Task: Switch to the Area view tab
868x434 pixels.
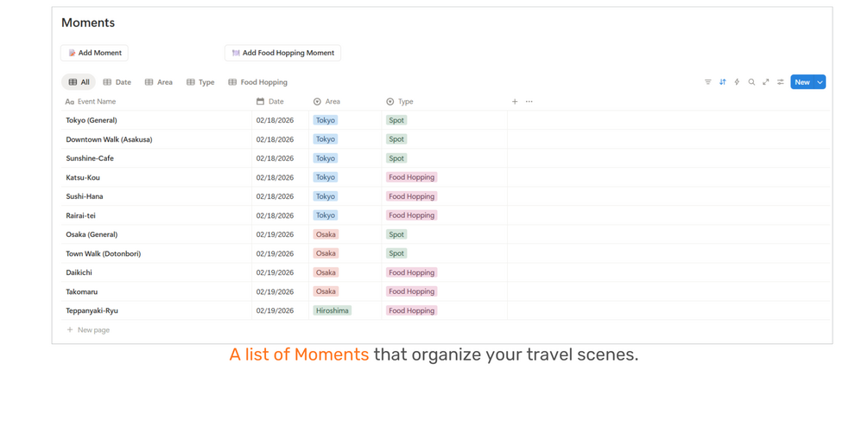Action: pos(159,82)
